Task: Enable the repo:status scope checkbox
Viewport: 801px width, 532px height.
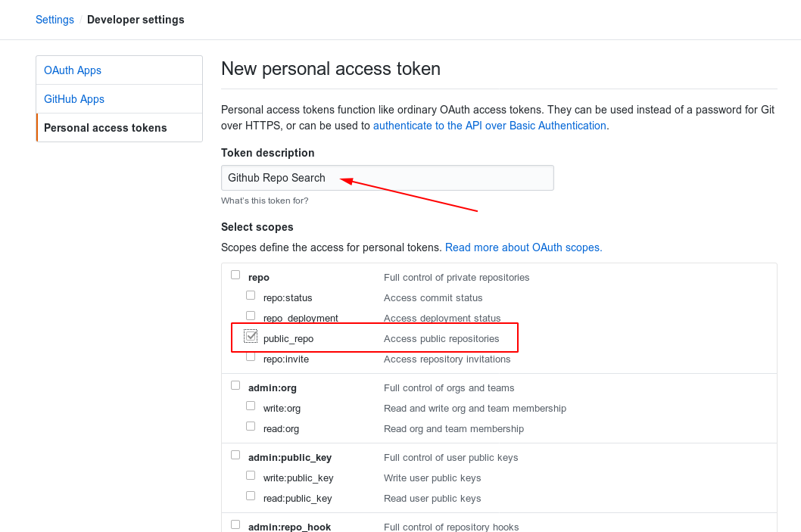Action: [251, 296]
